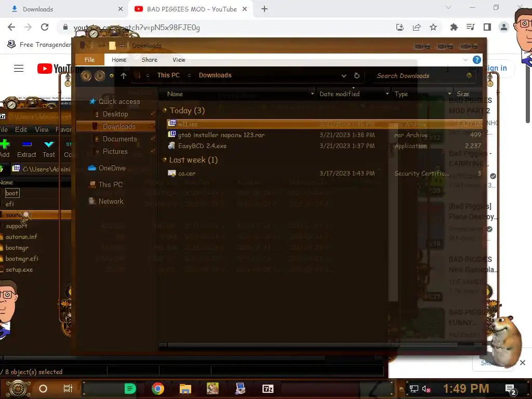Select support folder in 7-Zip

click(16, 226)
